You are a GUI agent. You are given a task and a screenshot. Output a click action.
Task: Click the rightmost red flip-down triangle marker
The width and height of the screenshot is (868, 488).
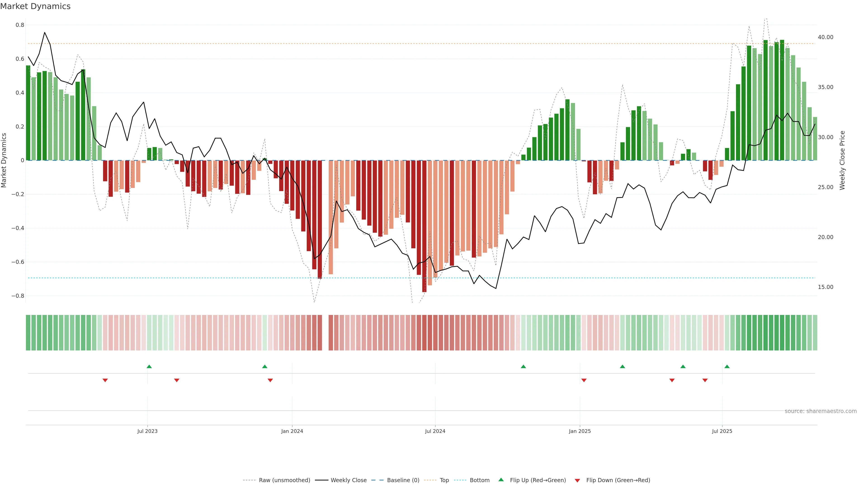click(x=705, y=380)
